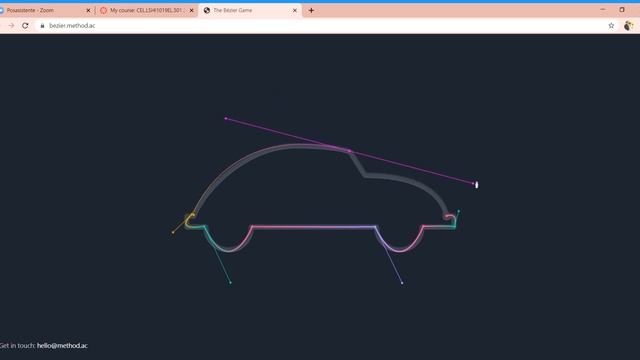Close The Bezier Game tab
This screenshot has height=360, width=640.
click(x=295, y=11)
